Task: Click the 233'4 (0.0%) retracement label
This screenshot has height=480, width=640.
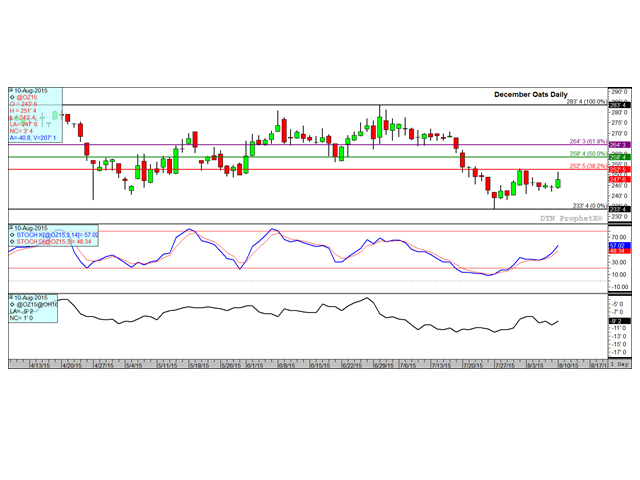Action: point(590,206)
